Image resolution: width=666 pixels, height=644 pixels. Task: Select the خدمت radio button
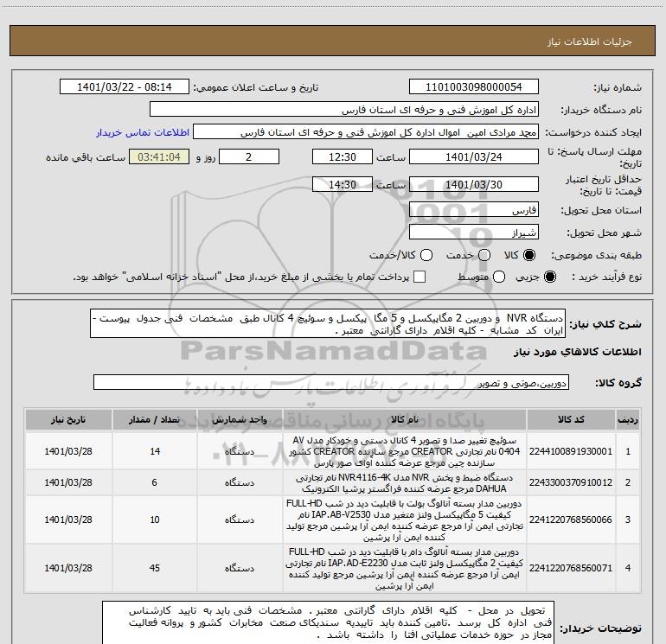pyautogui.click(x=484, y=255)
